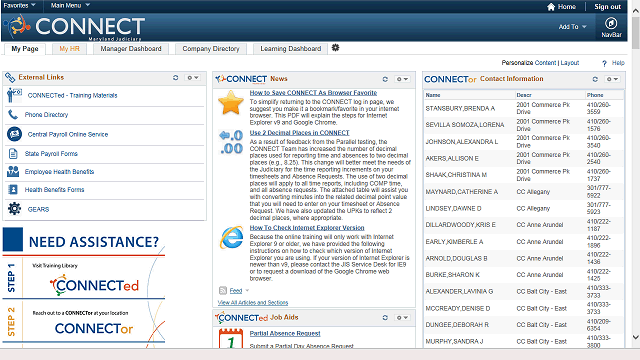Open External Links pagelet options dropdown

(192, 78)
